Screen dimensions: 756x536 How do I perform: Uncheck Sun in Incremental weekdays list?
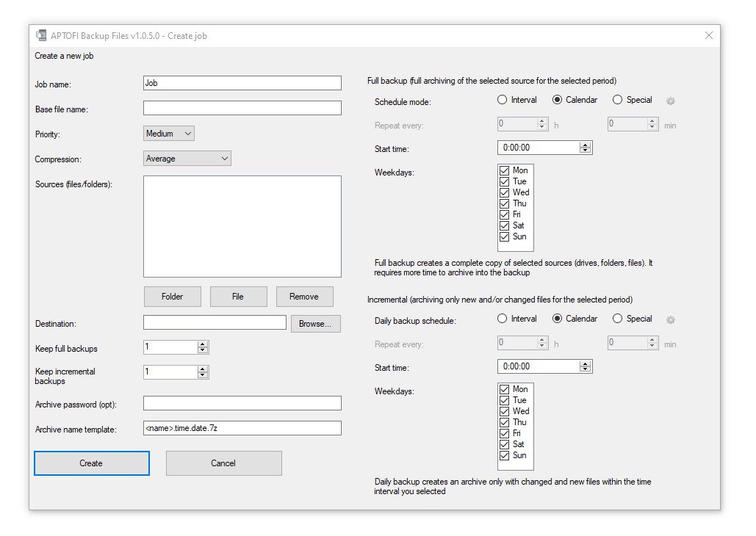(x=505, y=455)
